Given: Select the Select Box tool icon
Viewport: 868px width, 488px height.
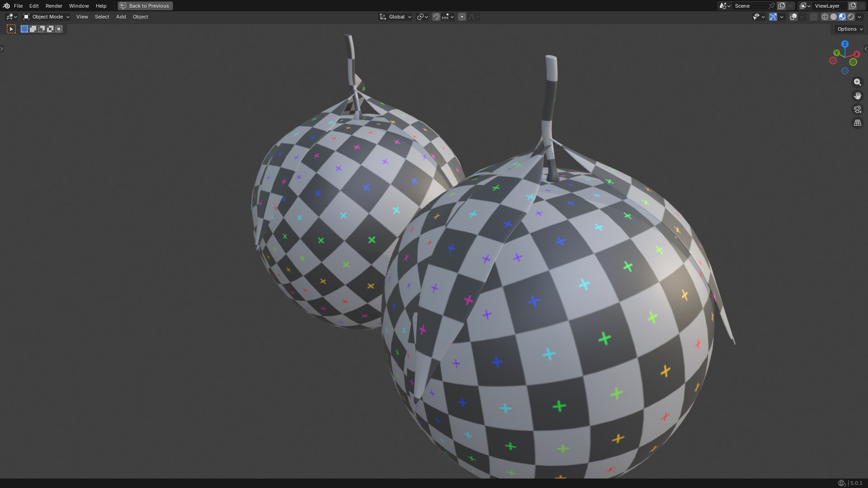Looking at the screenshot, I should tap(11, 29).
